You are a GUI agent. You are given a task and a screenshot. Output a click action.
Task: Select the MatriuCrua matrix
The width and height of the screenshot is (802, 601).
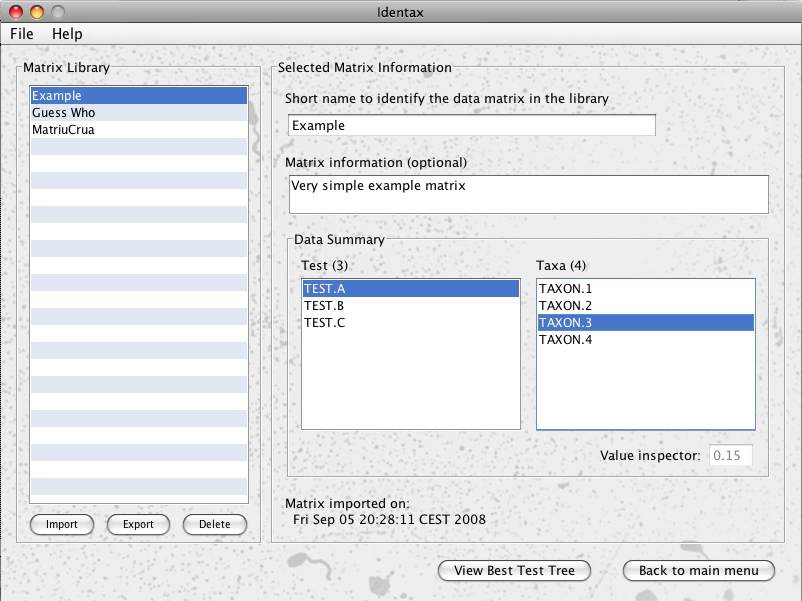pos(139,129)
